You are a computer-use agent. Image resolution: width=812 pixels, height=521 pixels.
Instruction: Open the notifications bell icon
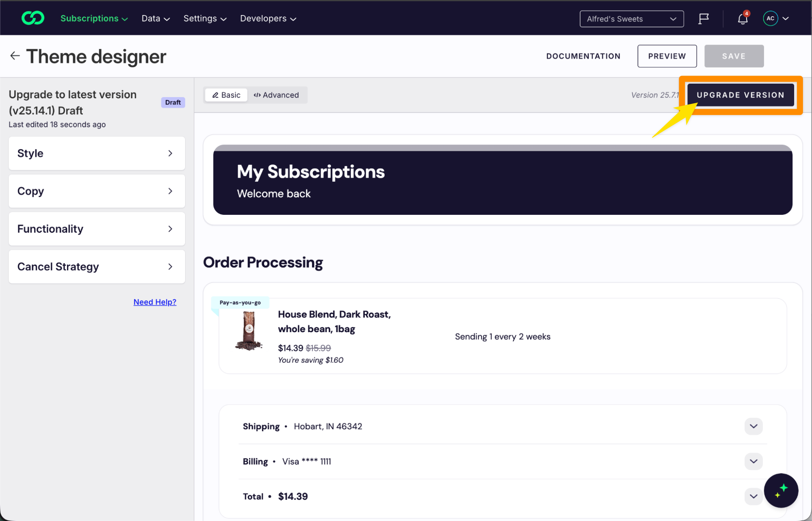click(x=743, y=19)
